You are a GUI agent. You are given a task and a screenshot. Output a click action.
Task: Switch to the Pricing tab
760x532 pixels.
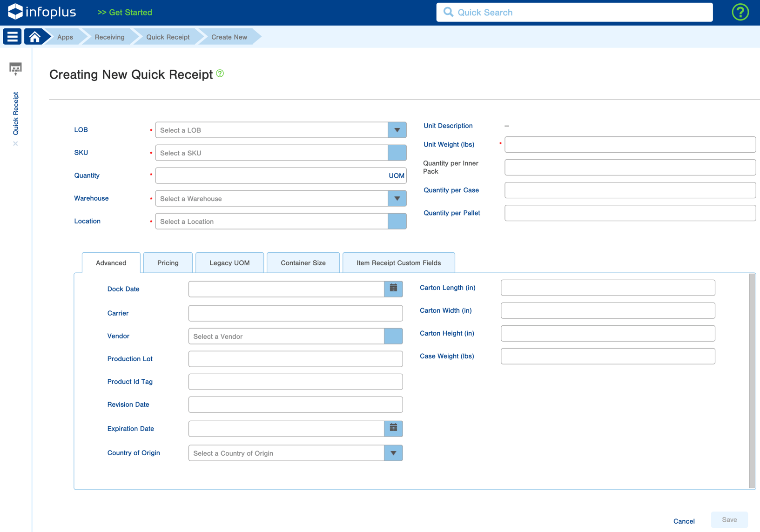[x=168, y=263]
